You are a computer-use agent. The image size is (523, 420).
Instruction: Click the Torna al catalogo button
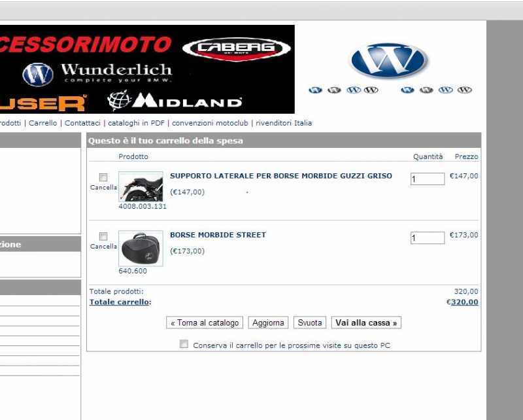pyautogui.click(x=205, y=323)
